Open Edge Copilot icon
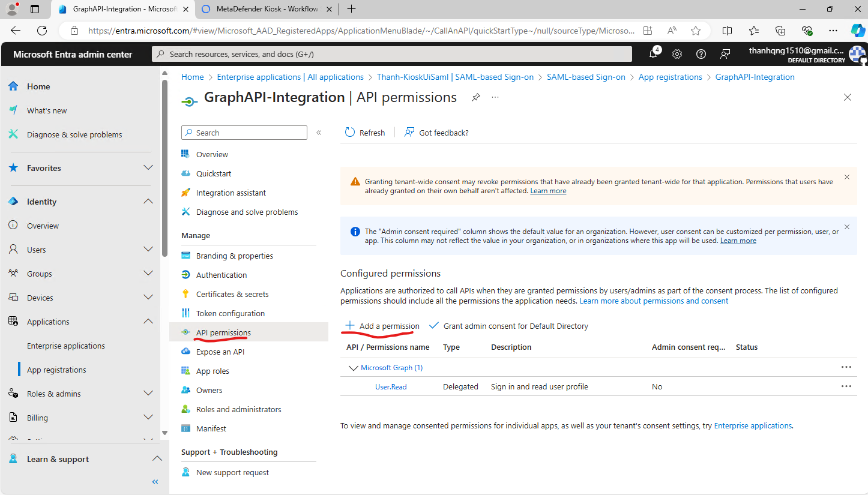The width and height of the screenshot is (868, 495). point(857,31)
